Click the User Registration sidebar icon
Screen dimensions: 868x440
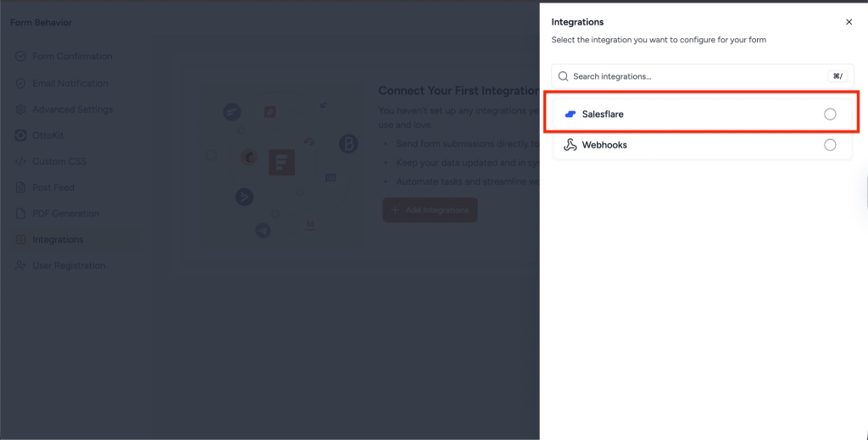21,265
